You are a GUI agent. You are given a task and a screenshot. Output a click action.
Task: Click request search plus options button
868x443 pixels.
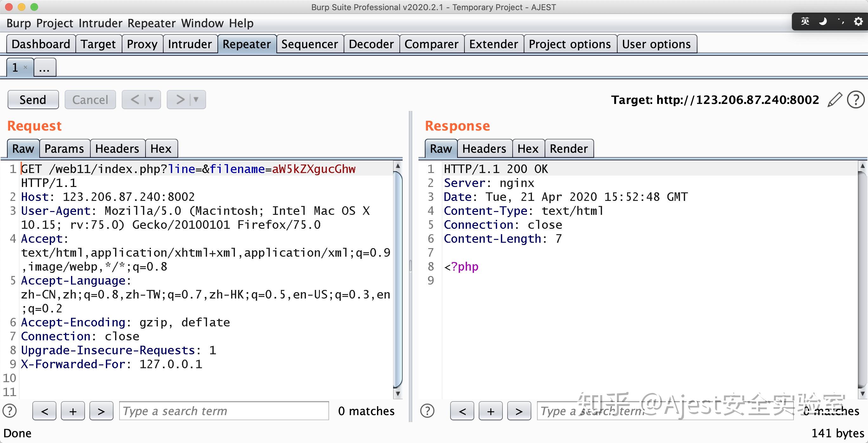pos(73,411)
